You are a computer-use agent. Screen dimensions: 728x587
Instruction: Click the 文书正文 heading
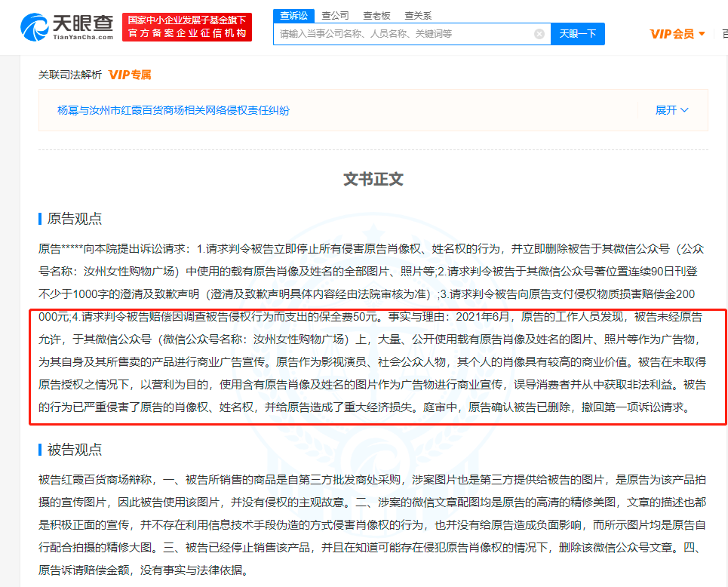click(x=373, y=180)
